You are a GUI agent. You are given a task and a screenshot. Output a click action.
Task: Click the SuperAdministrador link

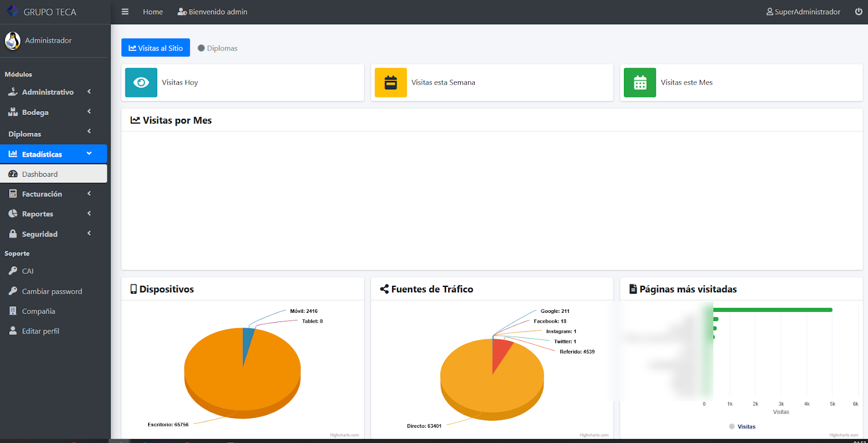click(803, 11)
